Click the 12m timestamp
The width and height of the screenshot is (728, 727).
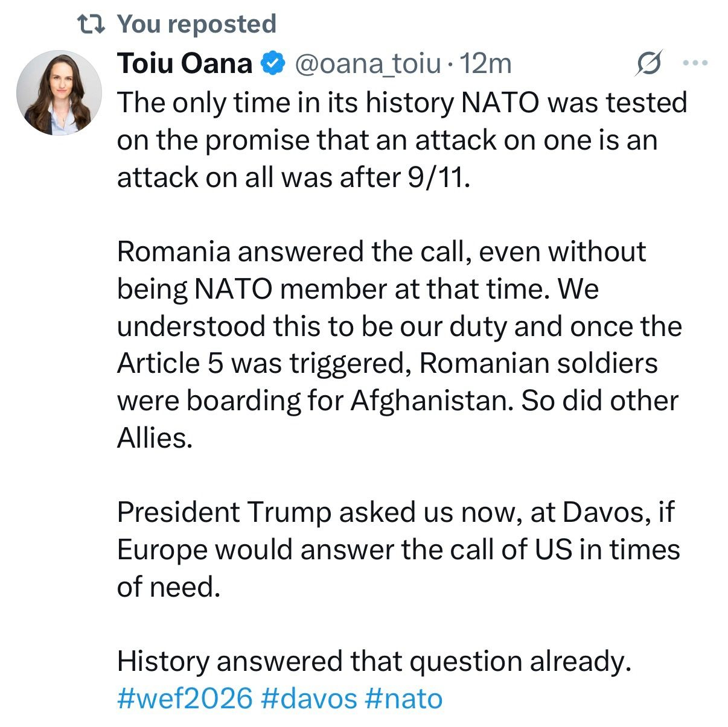tap(486, 63)
